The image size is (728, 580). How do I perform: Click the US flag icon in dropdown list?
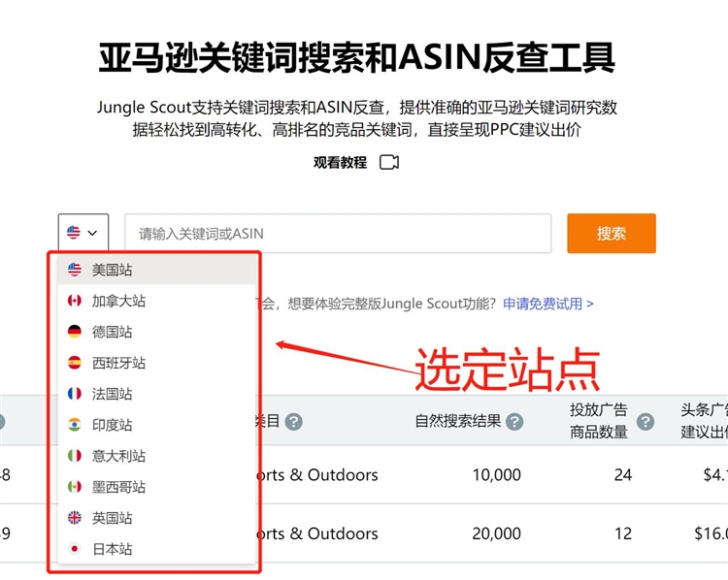pos(75,270)
